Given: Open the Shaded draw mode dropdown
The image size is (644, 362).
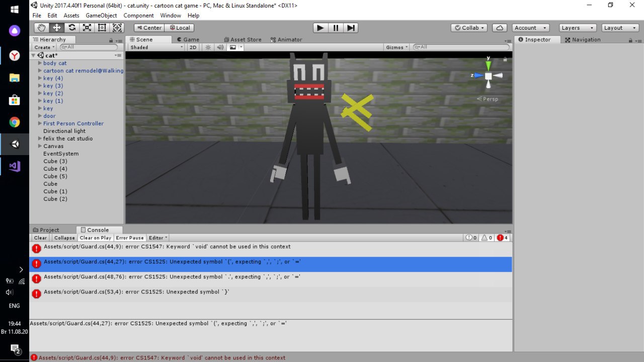Looking at the screenshot, I should pos(156,47).
